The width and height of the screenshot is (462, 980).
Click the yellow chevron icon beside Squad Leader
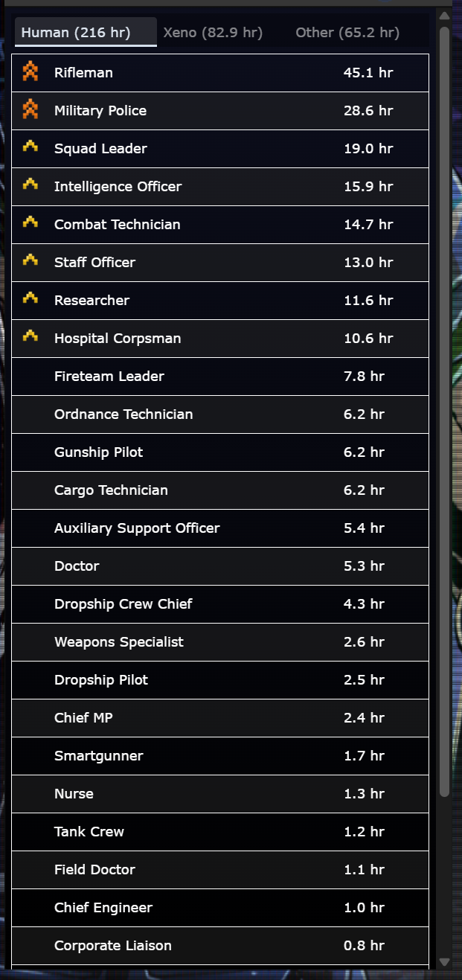pyautogui.click(x=30, y=147)
